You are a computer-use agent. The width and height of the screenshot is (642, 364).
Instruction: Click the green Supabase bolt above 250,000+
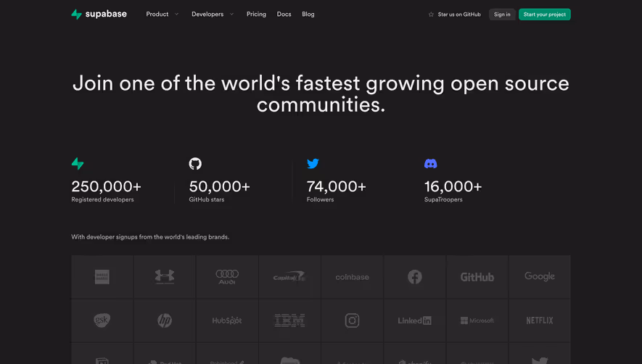pos(78,164)
